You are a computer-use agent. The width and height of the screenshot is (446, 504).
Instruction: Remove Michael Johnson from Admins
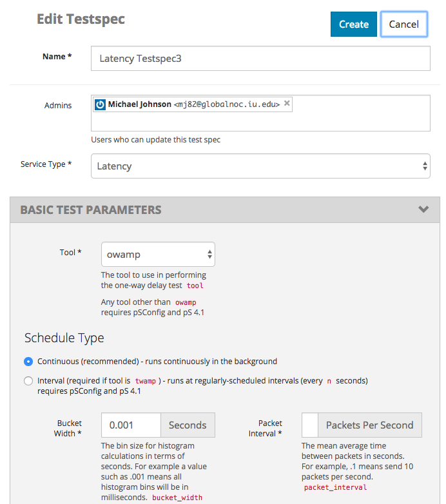[287, 103]
